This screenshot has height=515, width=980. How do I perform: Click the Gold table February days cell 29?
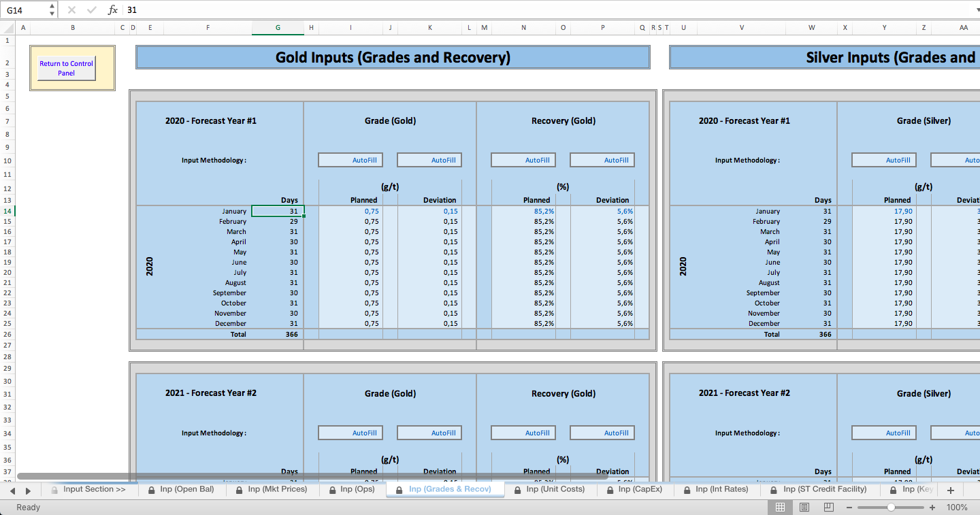(x=278, y=221)
